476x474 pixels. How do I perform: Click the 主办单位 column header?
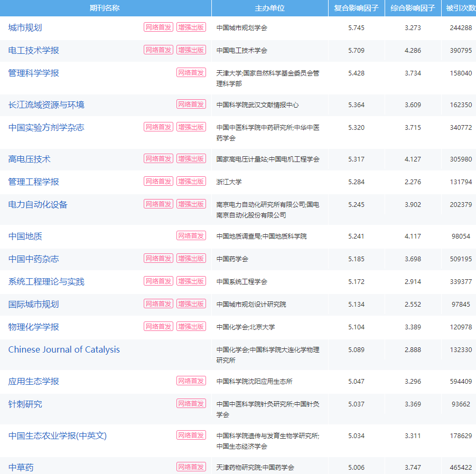coord(270,8)
